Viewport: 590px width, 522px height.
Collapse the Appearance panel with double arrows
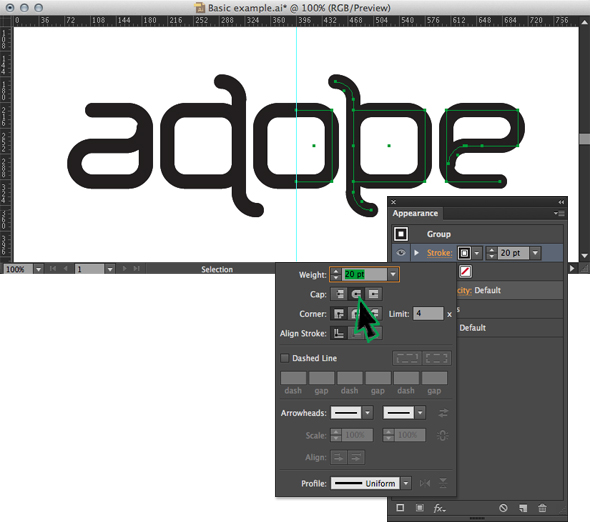tap(561, 202)
